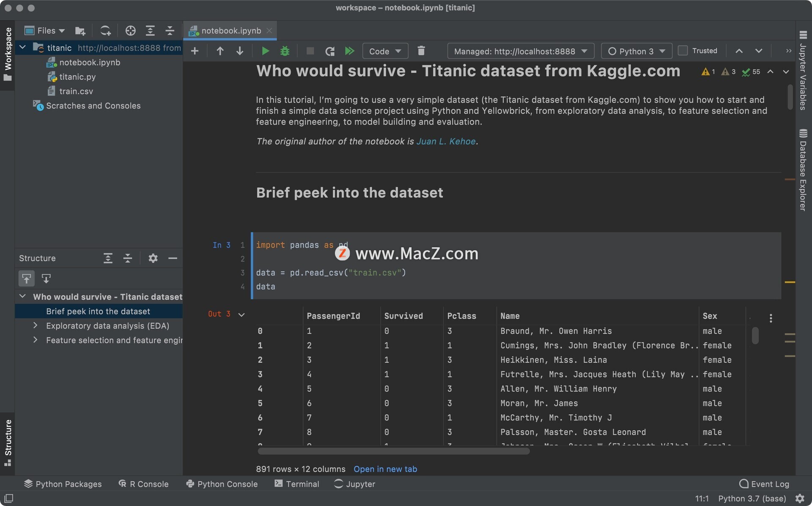Expand Exploratory data analysis (EDA) node
The image size is (812, 506).
[x=36, y=325]
